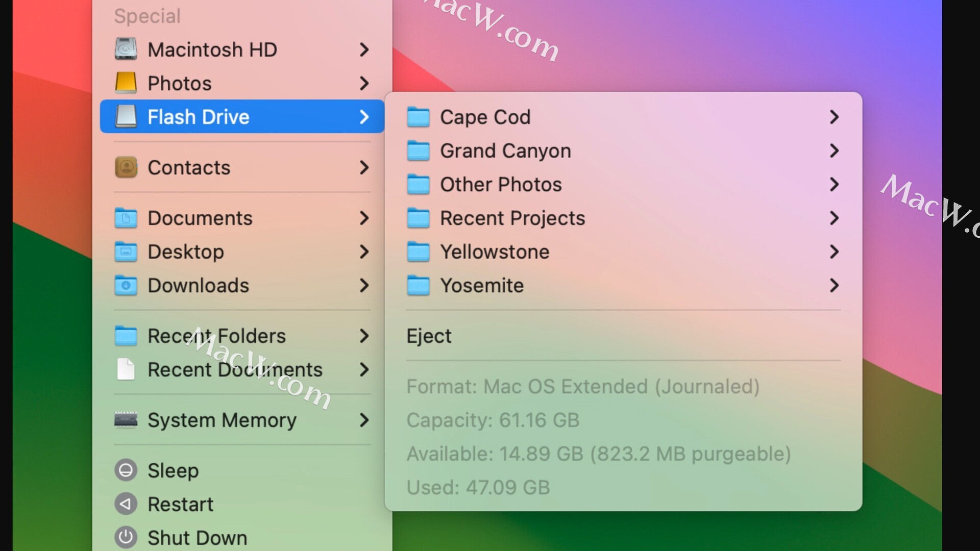Click the Special section header
The height and width of the screenshot is (551, 980).
tap(148, 16)
